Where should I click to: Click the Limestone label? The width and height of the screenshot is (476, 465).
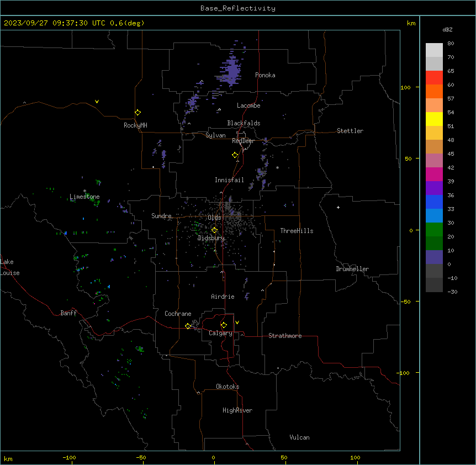click(84, 197)
